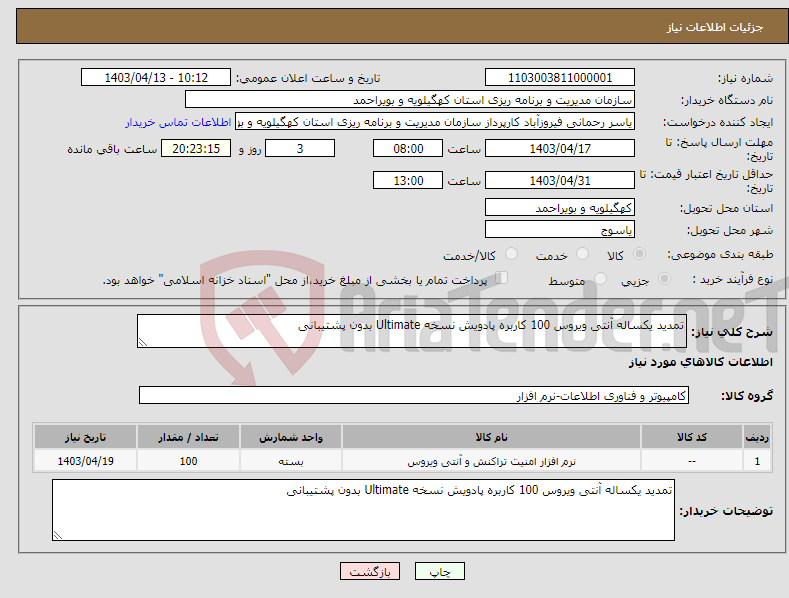Click the تعداد / مقدار column header
Viewport: 789px width, 598px height.
click(x=188, y=437)
